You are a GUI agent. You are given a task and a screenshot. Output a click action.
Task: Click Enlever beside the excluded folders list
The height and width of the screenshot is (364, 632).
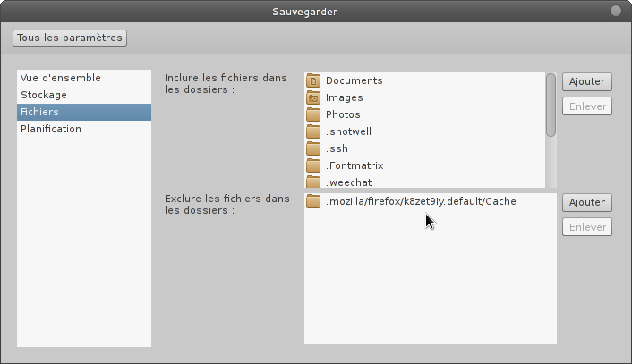[x=586, y=227]
